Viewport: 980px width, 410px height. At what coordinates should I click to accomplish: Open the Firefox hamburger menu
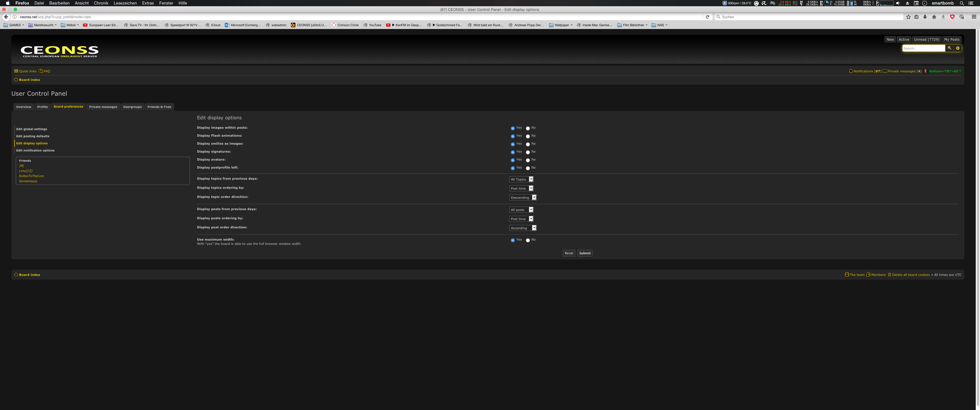point(973,17)
